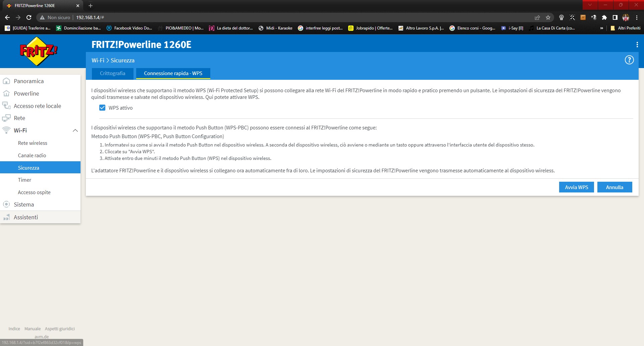The image size is (644, 346).
Task: Collapse the Wi-Fi menu chevron
Action: (x=75, y=130)
